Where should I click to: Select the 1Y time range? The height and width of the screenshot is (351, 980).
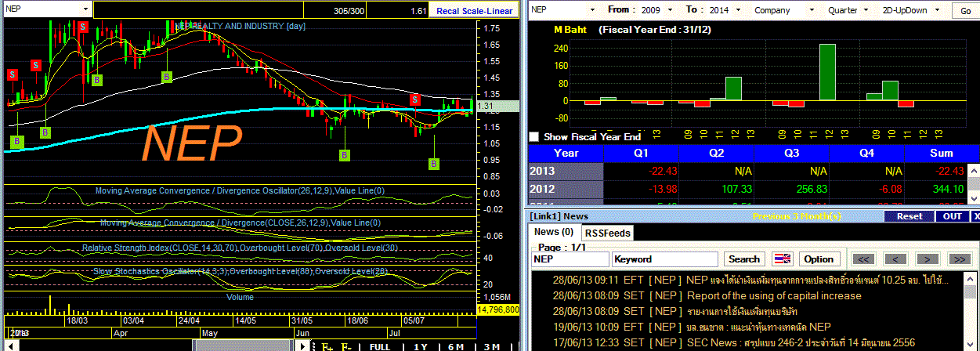(420, 346)
